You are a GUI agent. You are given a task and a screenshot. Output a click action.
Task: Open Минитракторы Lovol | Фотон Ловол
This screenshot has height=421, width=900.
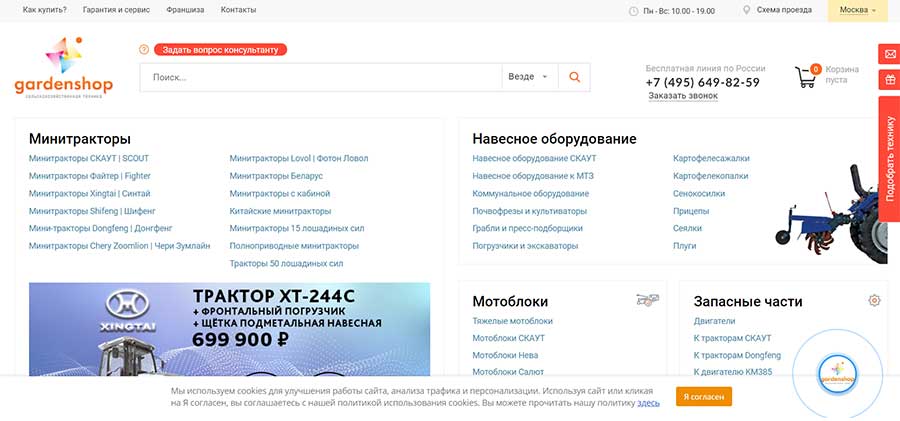pyautogui.click(x=299, y=158)
